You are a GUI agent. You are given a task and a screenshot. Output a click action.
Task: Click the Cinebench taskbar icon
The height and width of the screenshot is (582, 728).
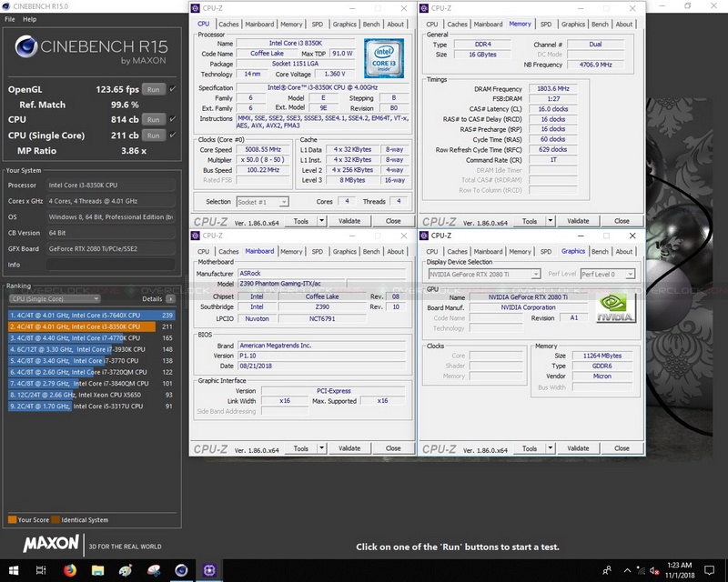coord(181,570)
